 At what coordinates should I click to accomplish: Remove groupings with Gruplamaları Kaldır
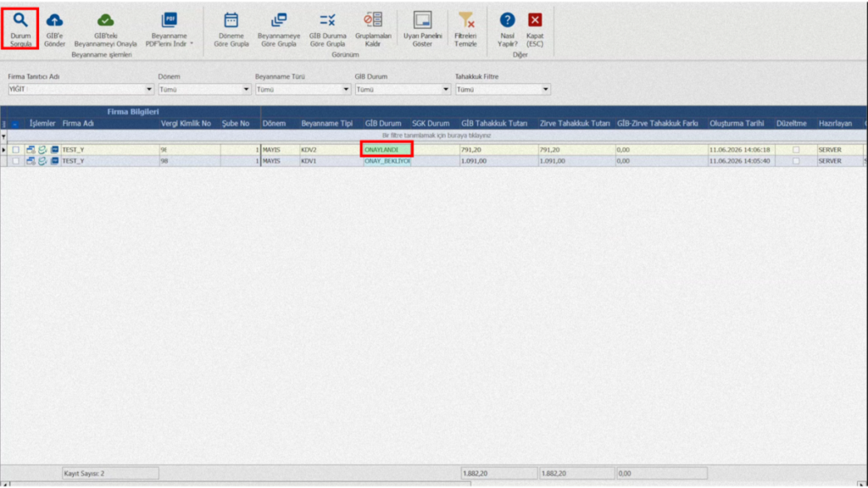(373, 20)
